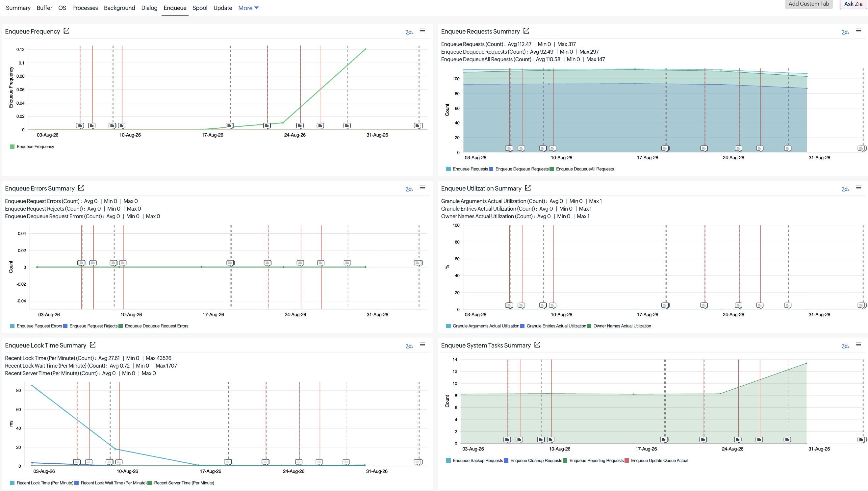Toggle Enqueue Reporting Requests legend series
Screen dimensions: 868x491
tap(593, 460)
